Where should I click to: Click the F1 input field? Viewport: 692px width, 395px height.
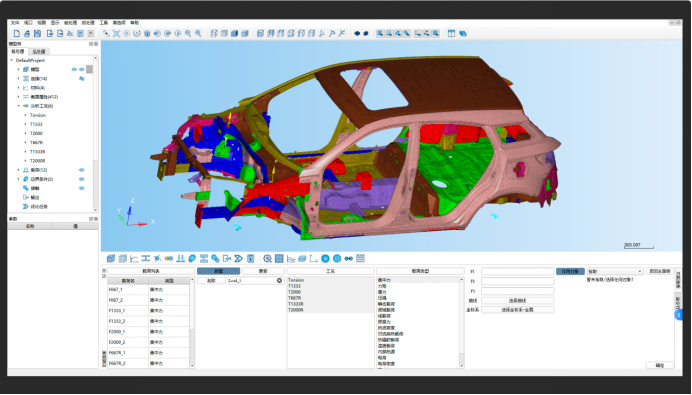pyautogui.click(x=518, y=271)
